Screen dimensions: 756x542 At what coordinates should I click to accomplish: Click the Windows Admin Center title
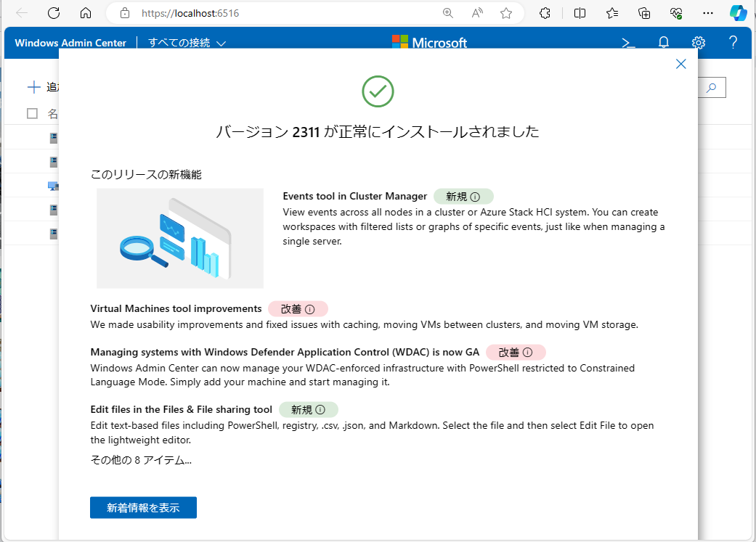[70, 43]
